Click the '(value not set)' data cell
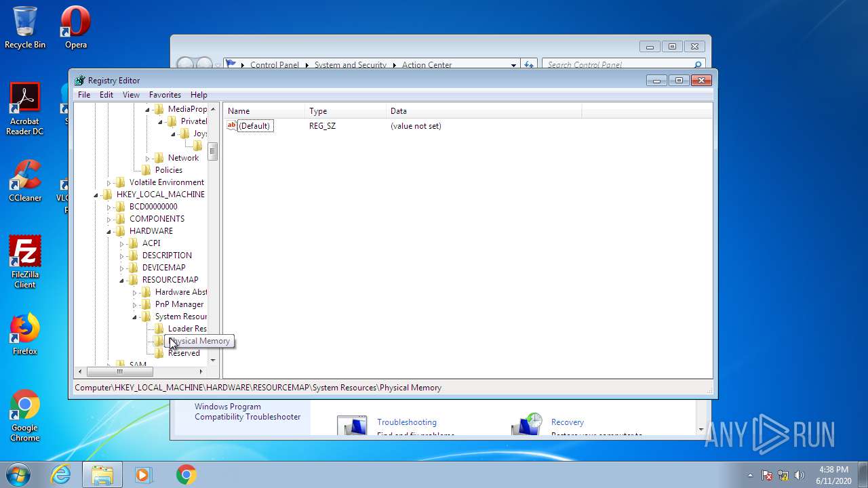Screen dimensions: 868x488 (416, 126)
